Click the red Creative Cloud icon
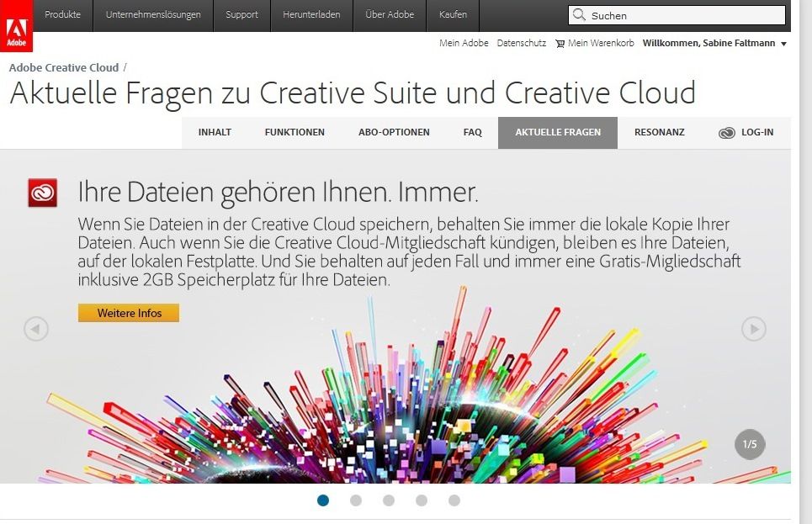 [x=42, y=193]
